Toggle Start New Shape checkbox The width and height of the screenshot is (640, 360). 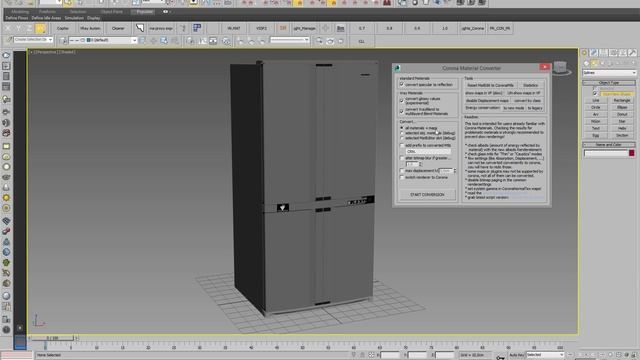coord(595,93)
